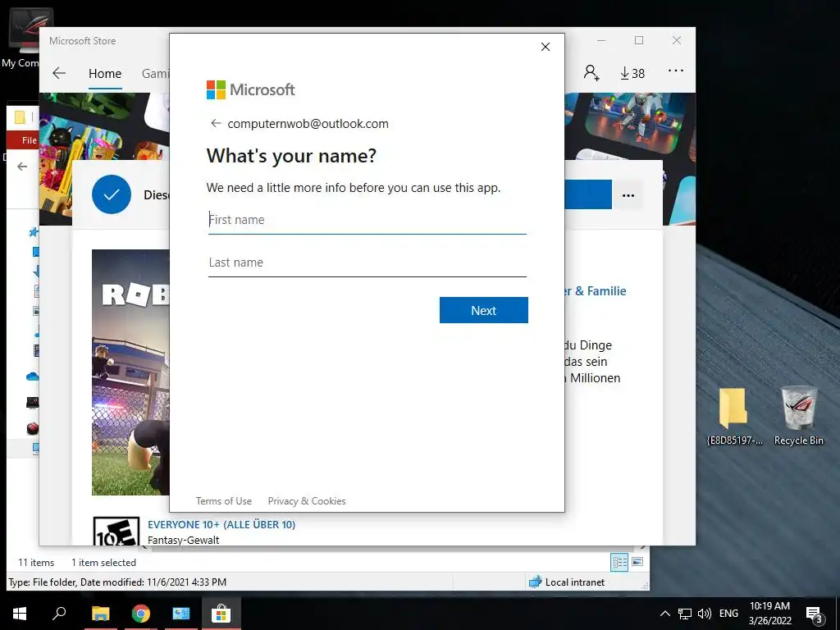Focus the First name field
This screenshot has width=840, height=630.
(x=367, y=220)
